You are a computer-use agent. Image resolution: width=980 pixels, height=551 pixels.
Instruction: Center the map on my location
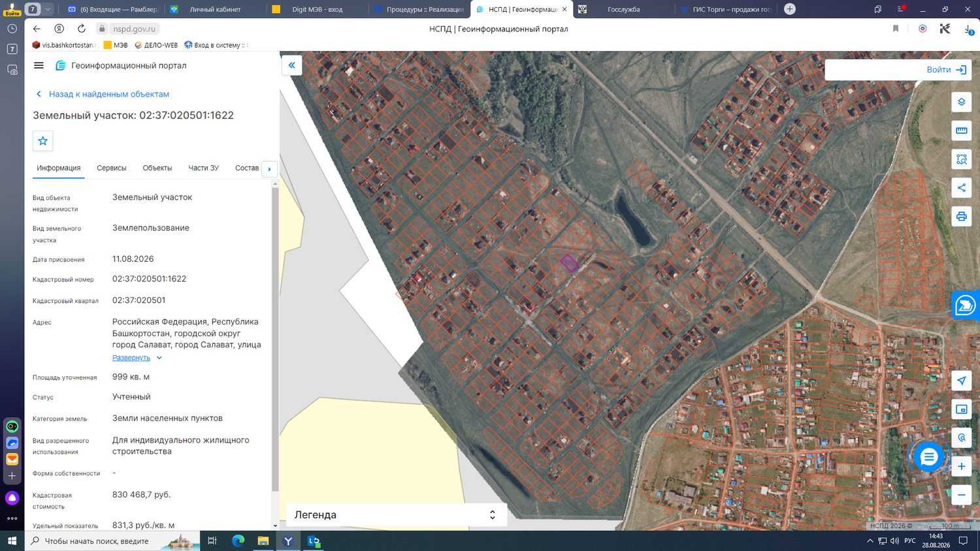(x=962, y=381)
